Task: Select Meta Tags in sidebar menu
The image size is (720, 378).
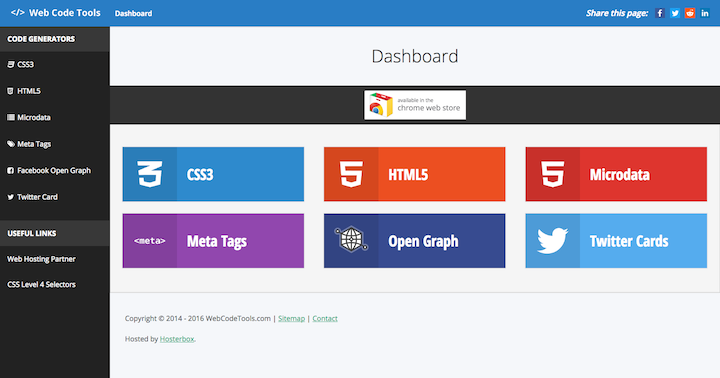Action: [x=34, y=144]
